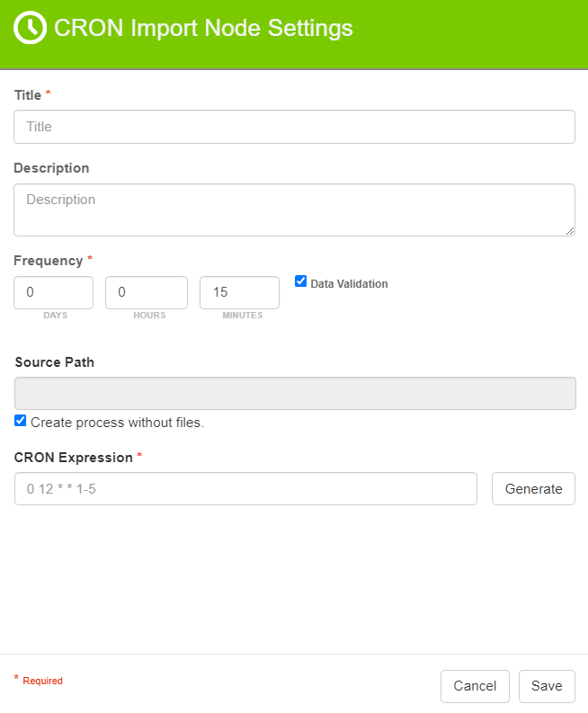This screenshot has width=588, height=713.
Task: Generate the CRON expression
Action: click(533, 489)
